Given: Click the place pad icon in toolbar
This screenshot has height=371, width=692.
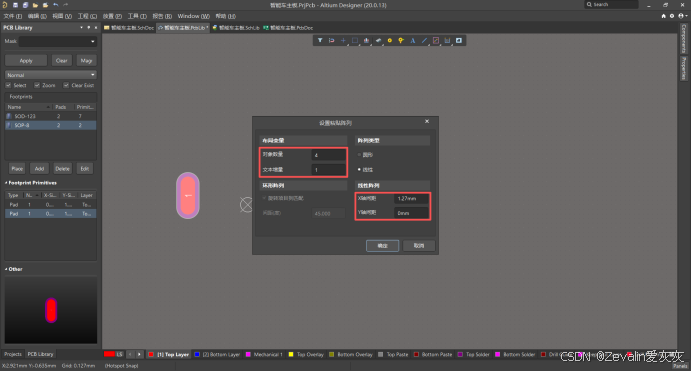Looking at the screenshot, I should [378, 41].
